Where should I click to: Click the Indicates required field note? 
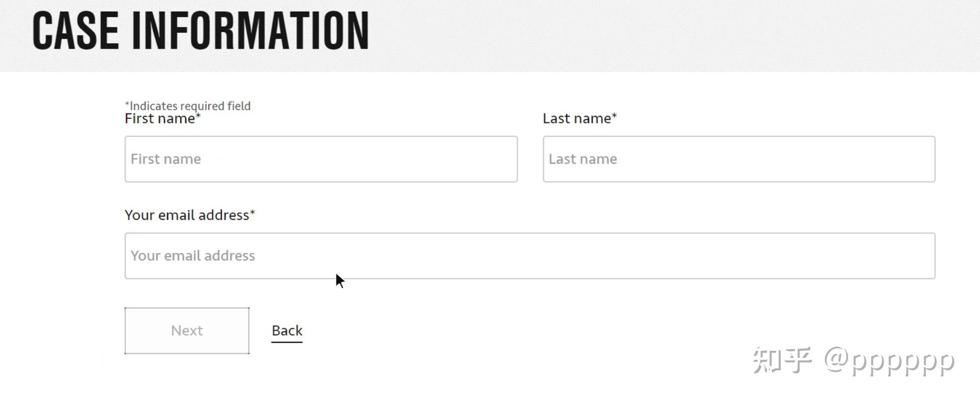[x=188, y=106]
